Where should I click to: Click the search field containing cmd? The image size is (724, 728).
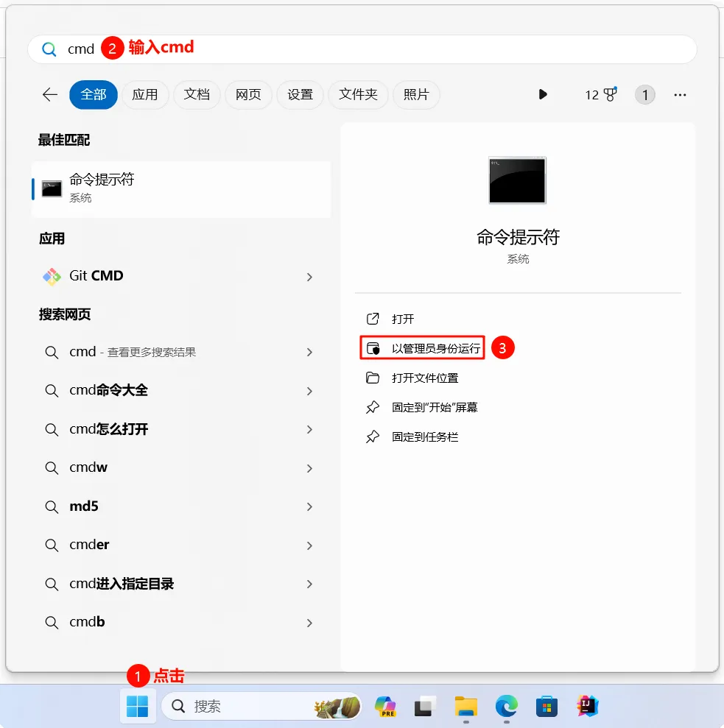click(x=362, y=49)
